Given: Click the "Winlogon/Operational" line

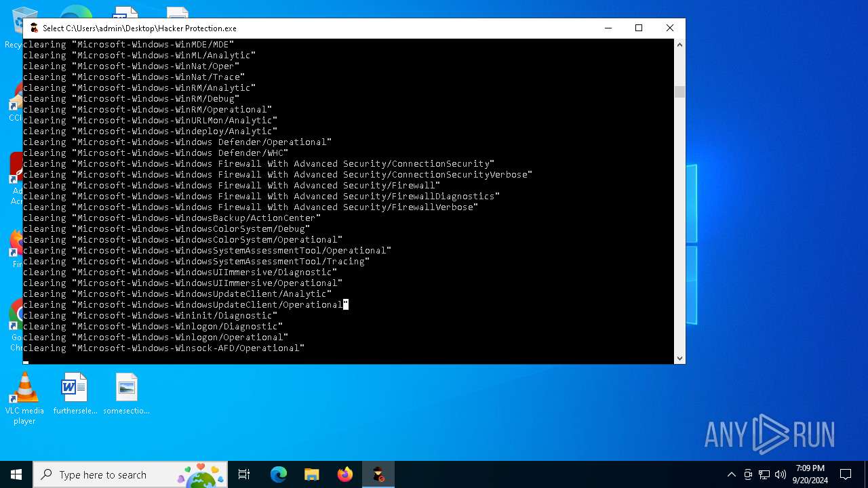Looking at the screenshot, I should point(156,338).
